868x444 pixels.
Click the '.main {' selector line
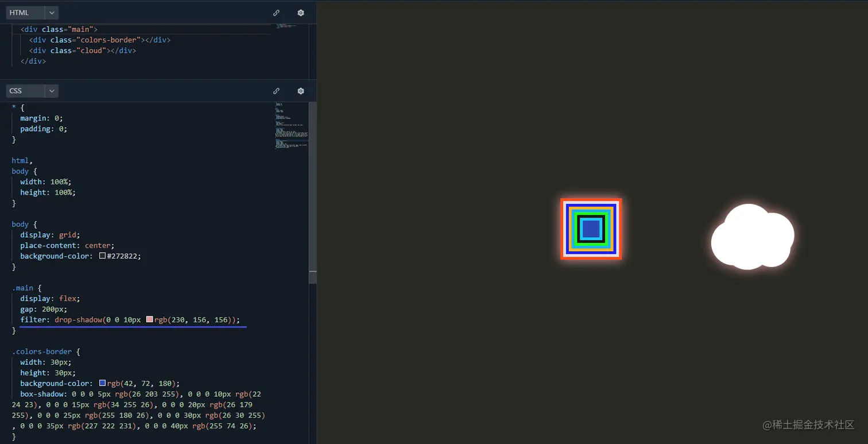click(x=26, y=288)
